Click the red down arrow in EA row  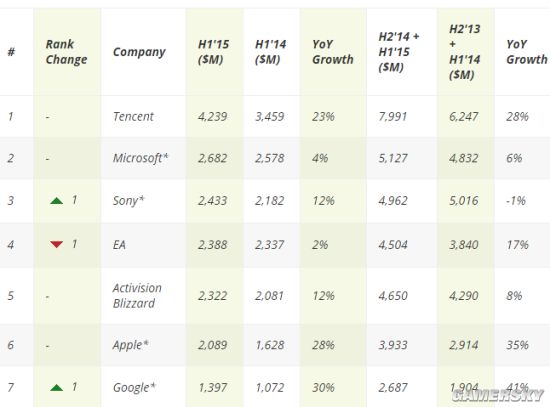[x=56, y=244]
